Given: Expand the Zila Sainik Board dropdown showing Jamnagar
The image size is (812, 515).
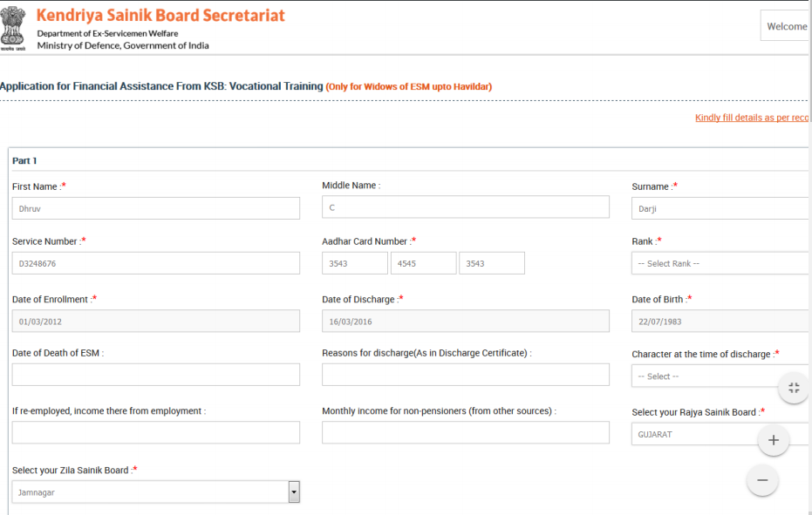Looking at the screenshot, I should (x=293, y=491).
